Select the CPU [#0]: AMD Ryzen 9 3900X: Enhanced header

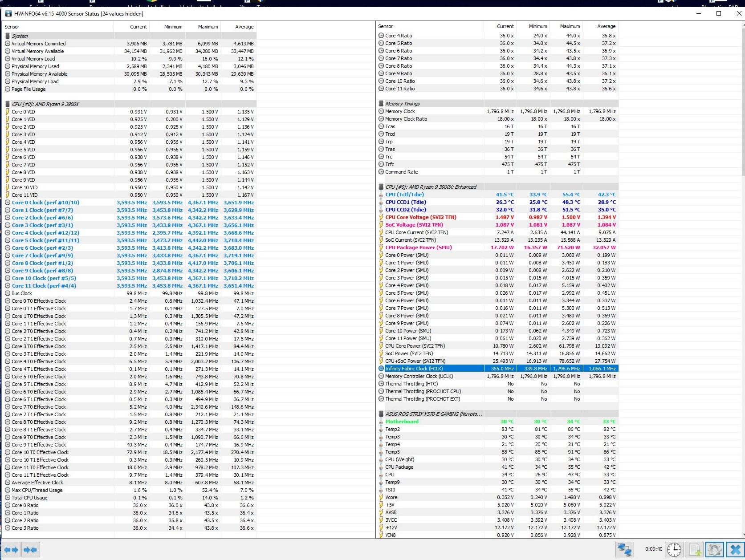(x=497, y=187)
